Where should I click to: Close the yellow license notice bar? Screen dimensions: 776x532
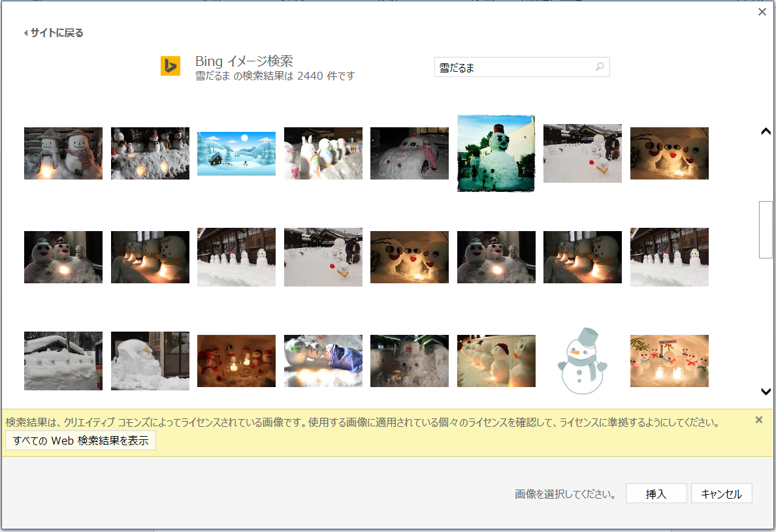[758, 420]
